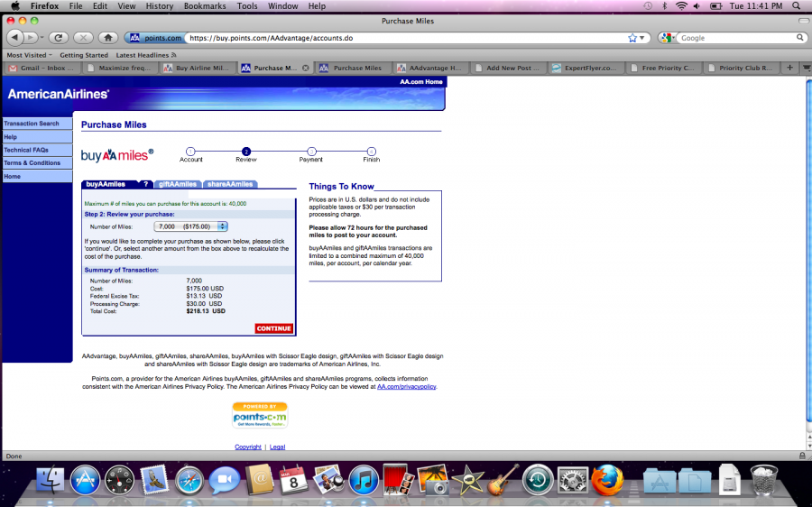Open Address Book in the Dock
This screenshot has height=507, width=812.
pyautogui.click(x=259, y=480)
